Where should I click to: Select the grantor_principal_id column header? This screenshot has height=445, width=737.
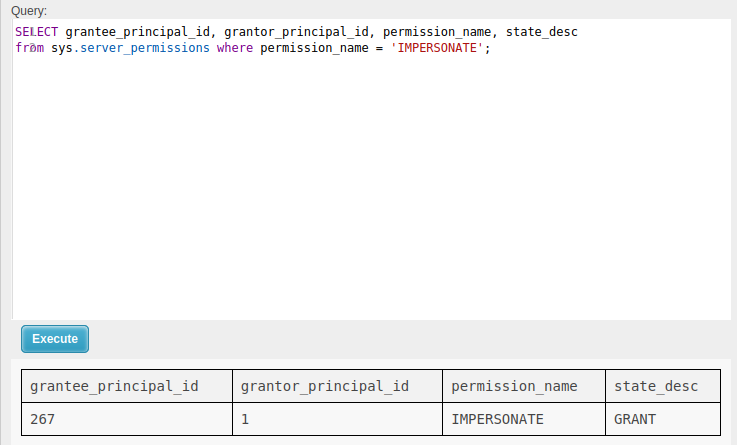325,386
